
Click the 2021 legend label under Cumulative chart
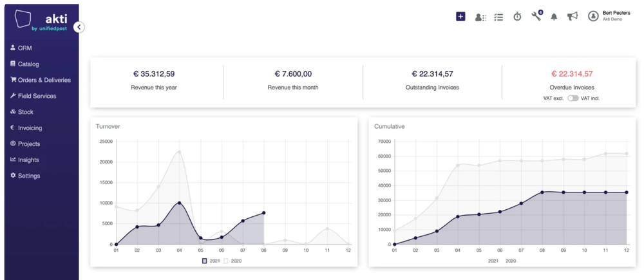click(x=493, y=261)
